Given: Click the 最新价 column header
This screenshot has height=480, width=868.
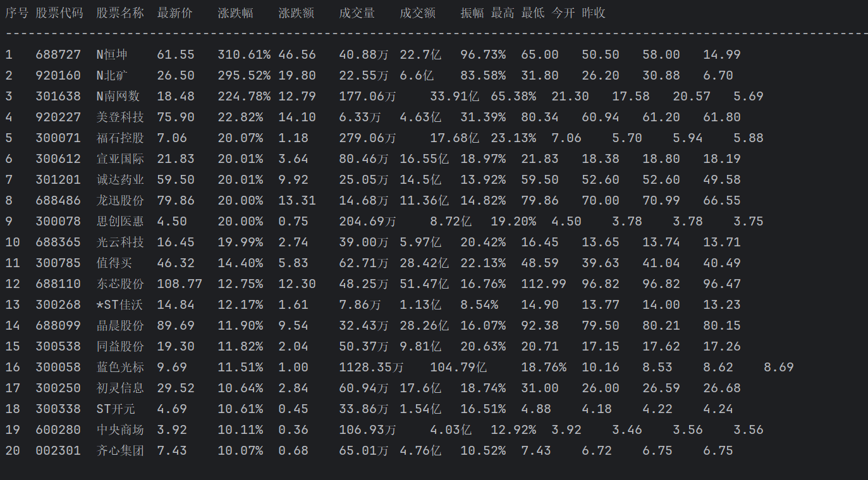Looking at the screenshot, I should click(x=175, y=13).
